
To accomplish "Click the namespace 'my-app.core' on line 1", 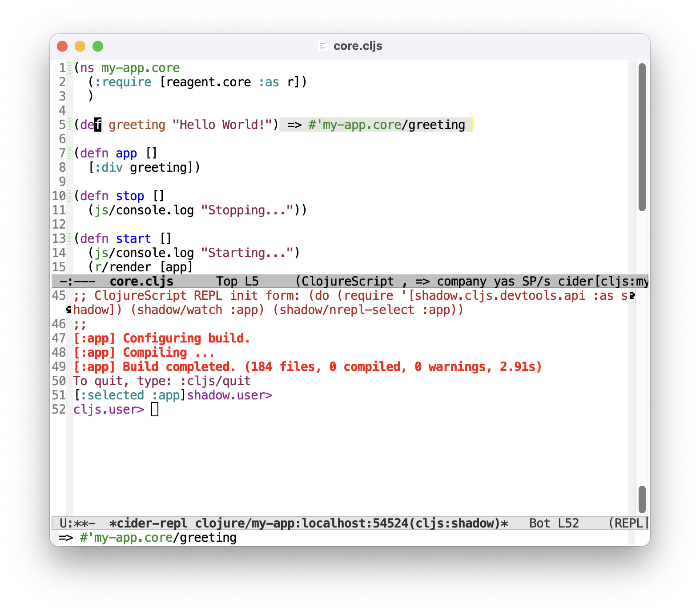I will click(x=141, y=68).
